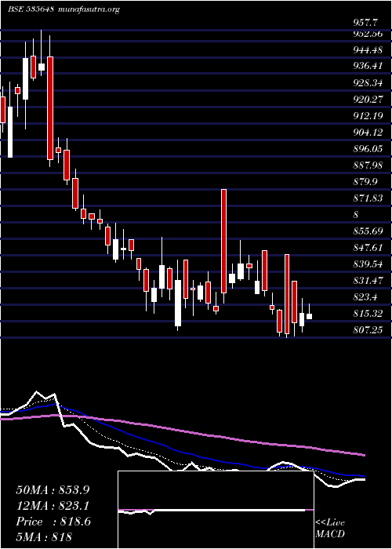Select the 920.27 axis value

[368, 100]
